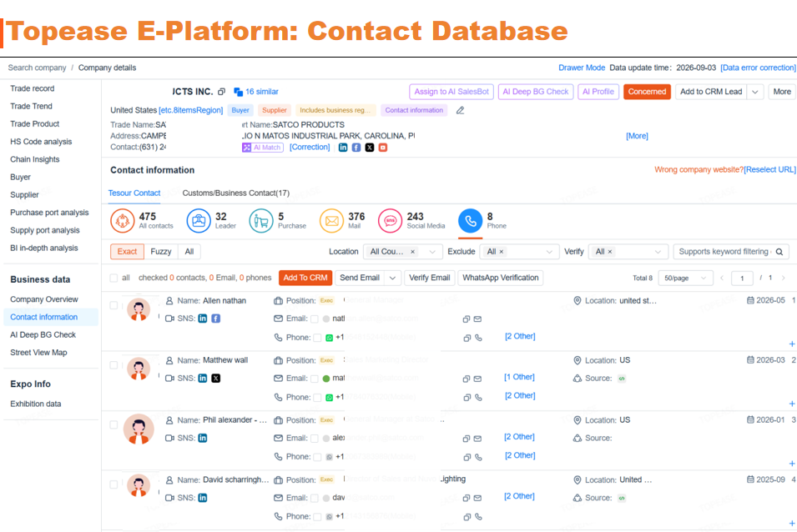Remove the All tag in Verify filter
This screenshot has height=532, width=797.
[x=610, y=252]
